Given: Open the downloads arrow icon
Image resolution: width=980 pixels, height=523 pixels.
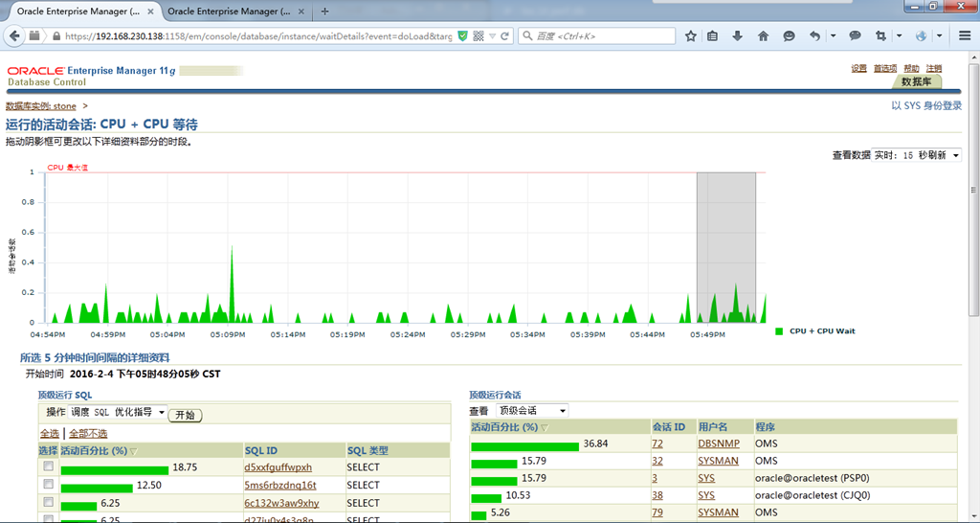Looking at the screenshot, I should click(737, 36).
